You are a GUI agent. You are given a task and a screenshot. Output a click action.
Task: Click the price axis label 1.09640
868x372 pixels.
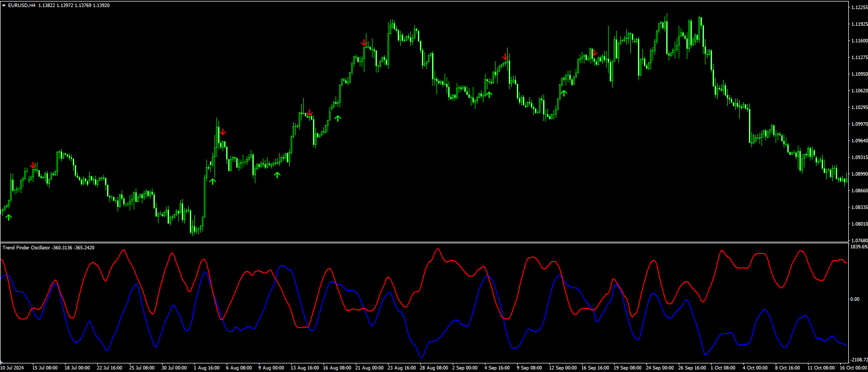[x=859, y=141]
